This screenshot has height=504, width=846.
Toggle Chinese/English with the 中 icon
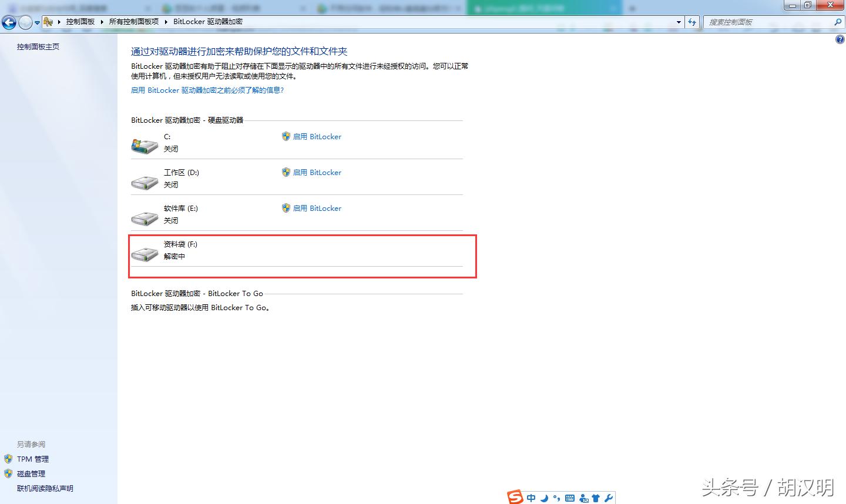tap(531, 498)
